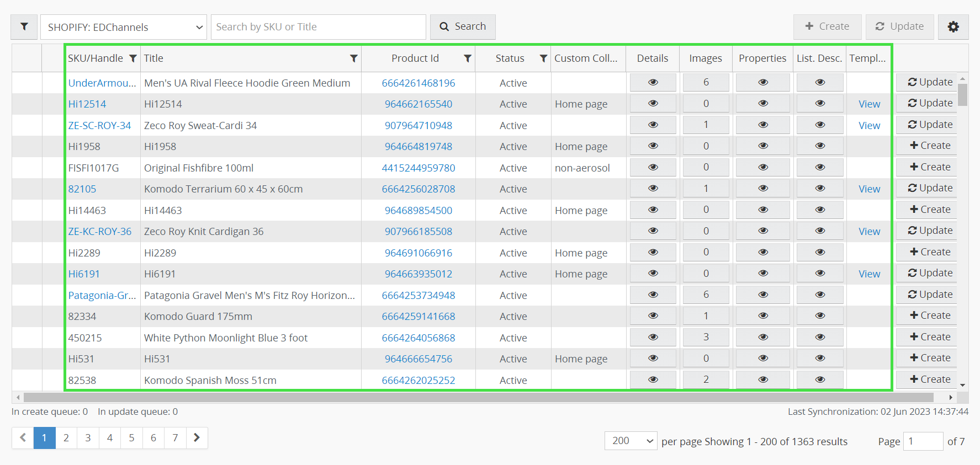
Task: Open product Id link 6664261468196
Action: click(418, 83)
